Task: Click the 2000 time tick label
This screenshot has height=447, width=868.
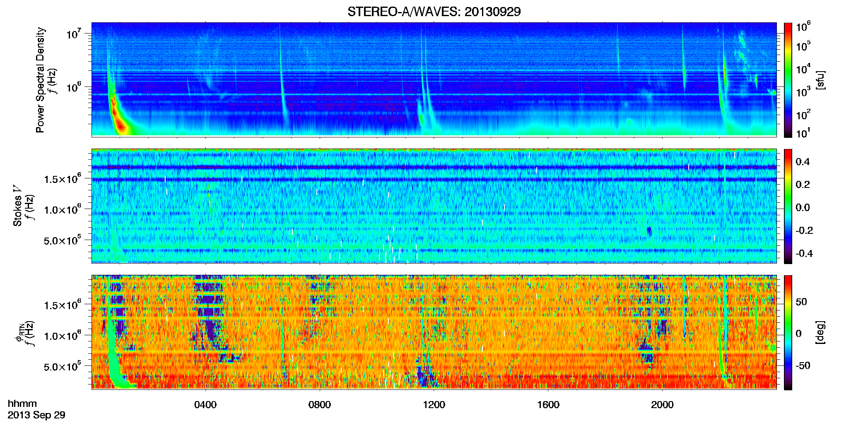Action: point(662,404)
